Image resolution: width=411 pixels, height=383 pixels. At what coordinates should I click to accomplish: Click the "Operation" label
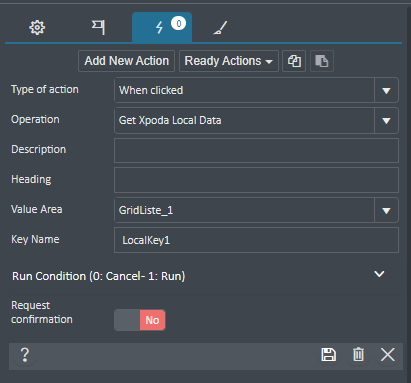pyautogui.click(x=35, y=119)
